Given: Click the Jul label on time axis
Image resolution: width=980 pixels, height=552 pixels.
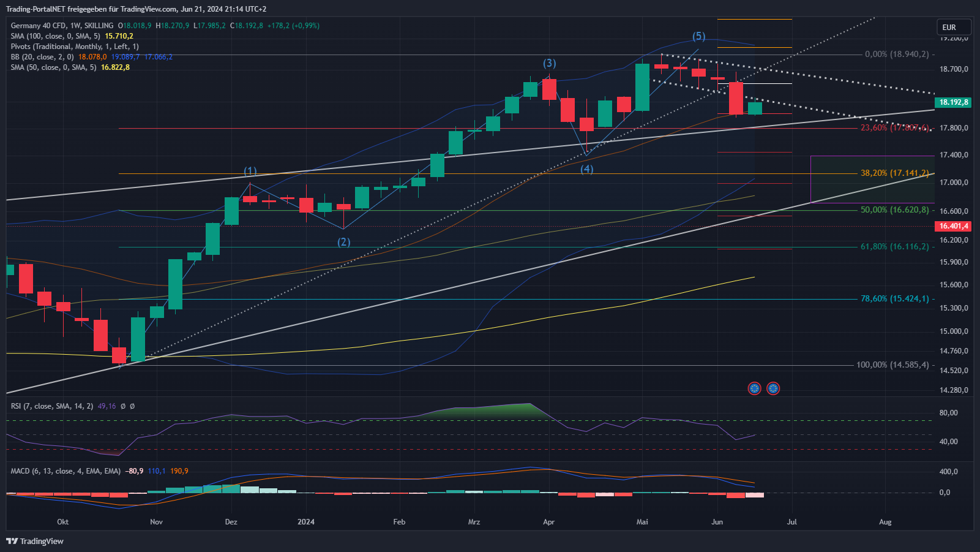Looking at the screenshot, I should pyautogui.click(x=792, y=522).
